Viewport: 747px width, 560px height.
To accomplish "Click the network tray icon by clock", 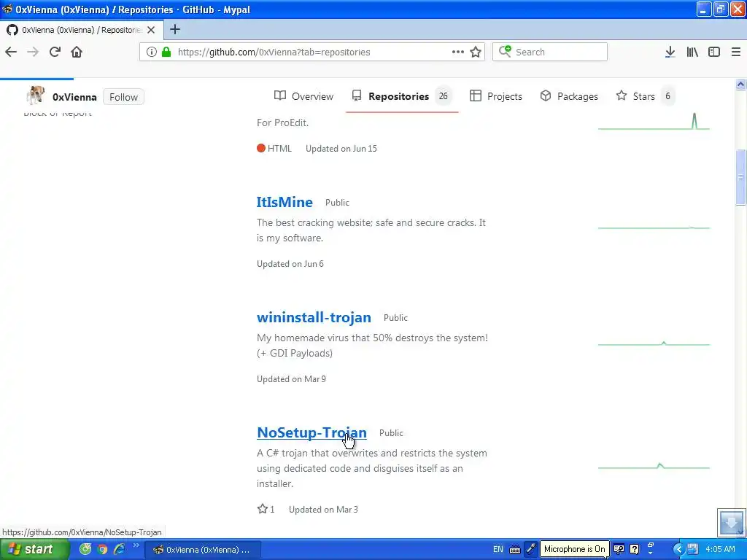I will 693,549.
